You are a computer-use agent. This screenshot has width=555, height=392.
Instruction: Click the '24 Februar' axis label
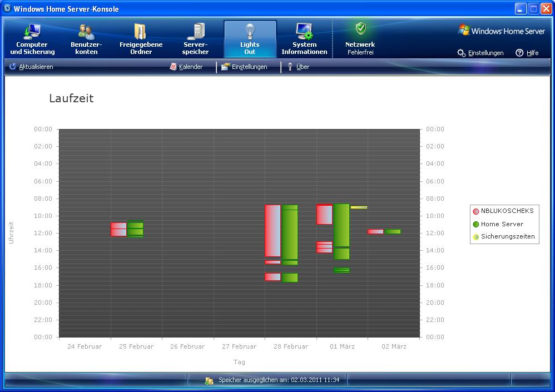(x=85, y=346)
